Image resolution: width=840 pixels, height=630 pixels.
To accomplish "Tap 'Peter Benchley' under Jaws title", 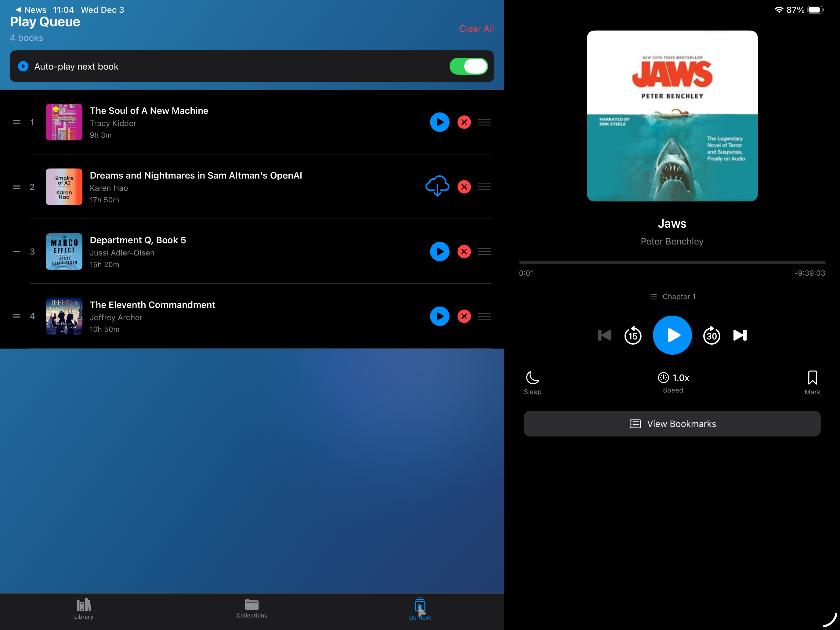I will [672, 241].
